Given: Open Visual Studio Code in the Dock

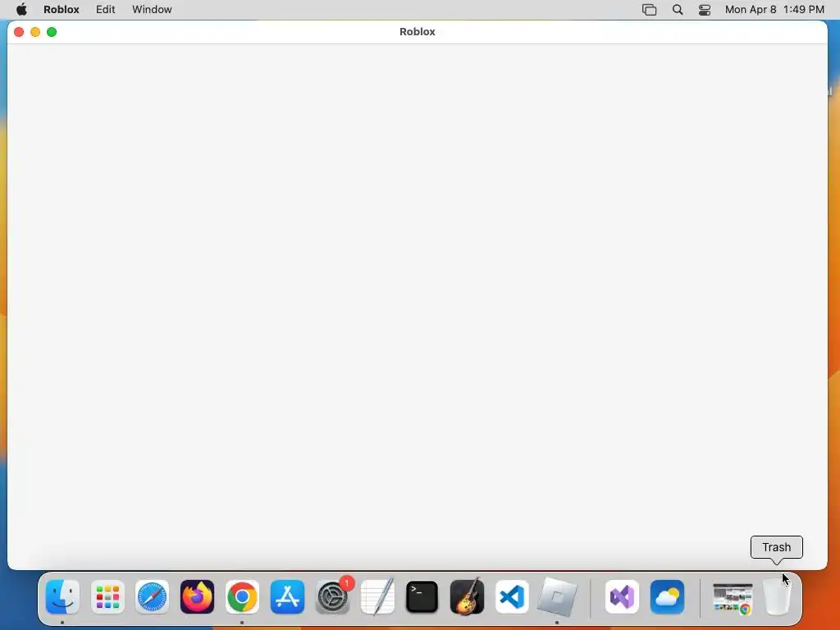Looking at the screenshot, I should coord(512,597).
